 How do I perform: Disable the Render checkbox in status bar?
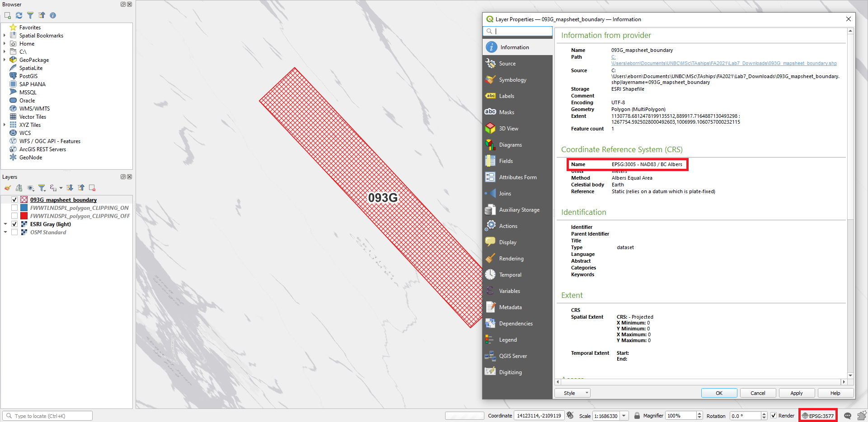pos(774,415)
